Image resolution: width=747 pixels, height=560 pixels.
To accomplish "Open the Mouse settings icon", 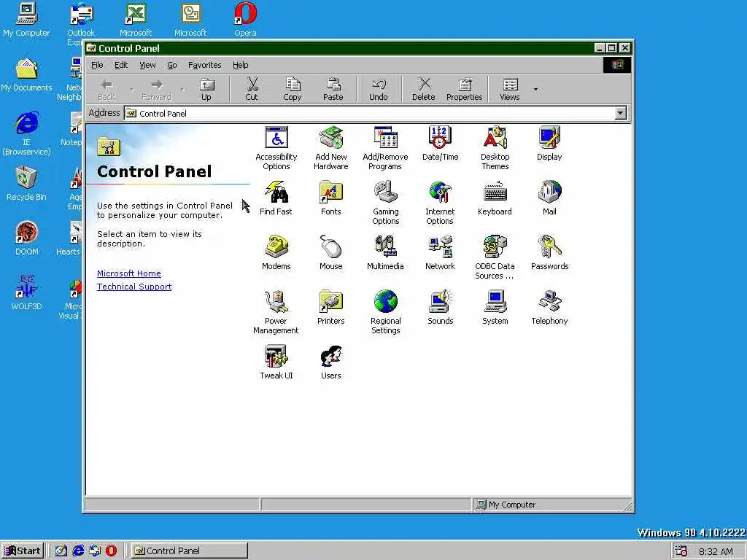I will click(331, 253).
